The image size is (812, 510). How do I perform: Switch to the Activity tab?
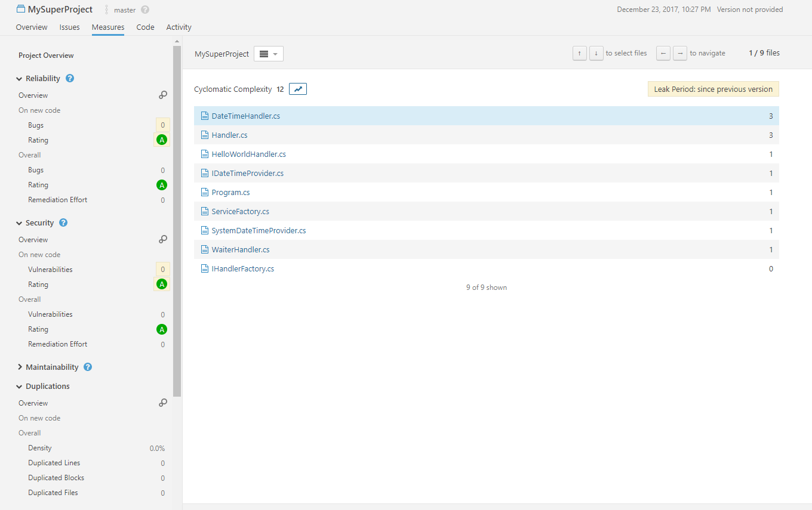[179, 27]
